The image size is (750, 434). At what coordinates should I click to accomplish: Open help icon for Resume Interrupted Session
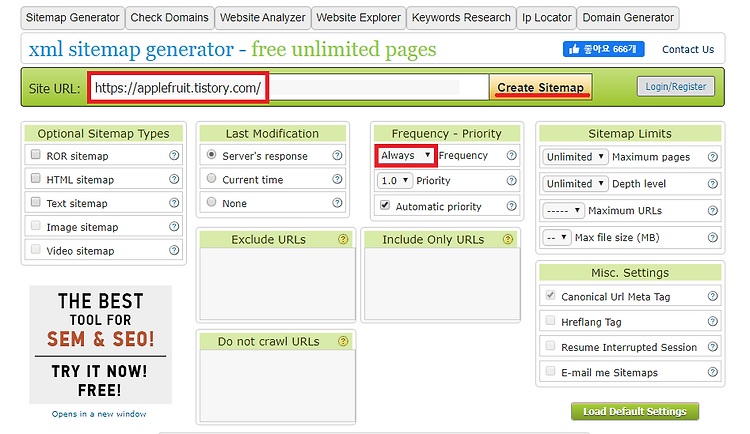point(713,347)
